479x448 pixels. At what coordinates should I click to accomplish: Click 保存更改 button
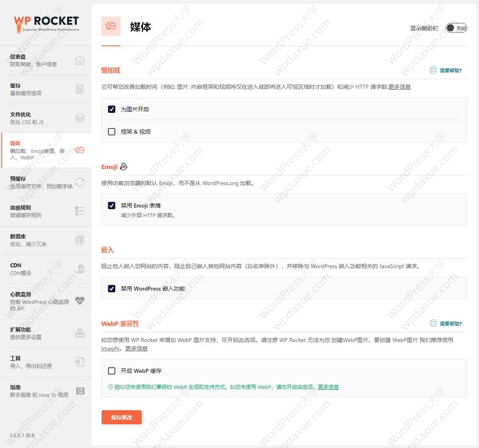(121, 417)
